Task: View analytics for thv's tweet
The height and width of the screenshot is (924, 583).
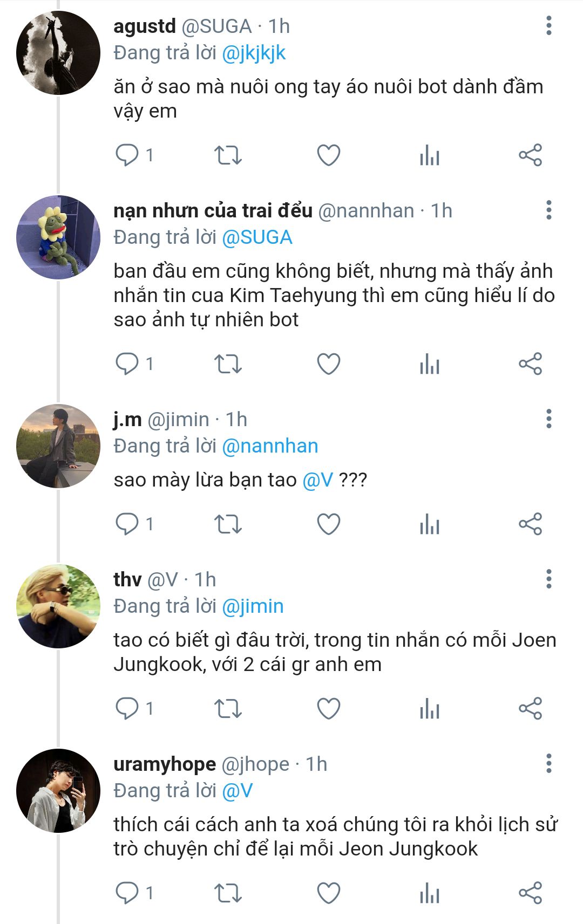Action: tap(430, 709)
